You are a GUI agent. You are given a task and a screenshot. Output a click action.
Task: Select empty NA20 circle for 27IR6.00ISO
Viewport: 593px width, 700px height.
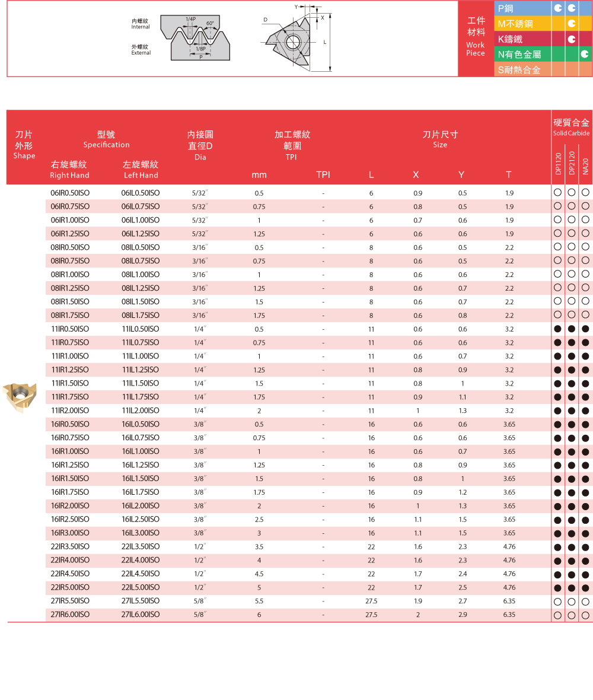[585, 615]
